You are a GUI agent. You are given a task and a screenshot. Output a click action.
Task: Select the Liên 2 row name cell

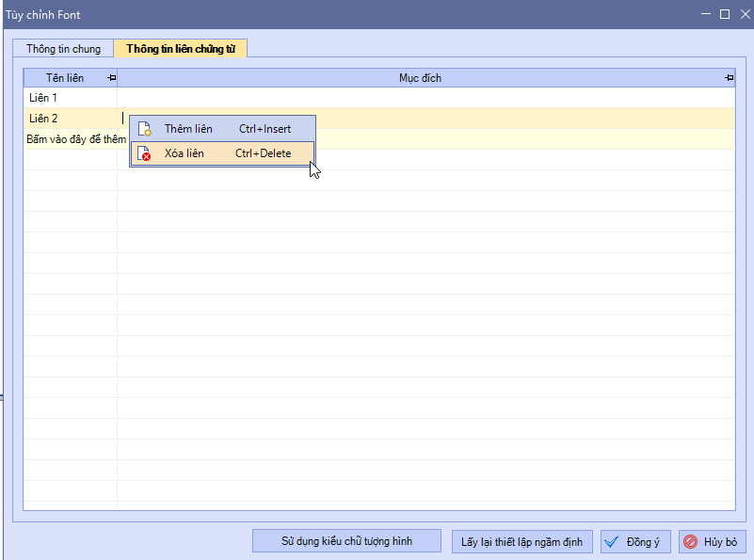pyautogui.click(x=70, y=119)
